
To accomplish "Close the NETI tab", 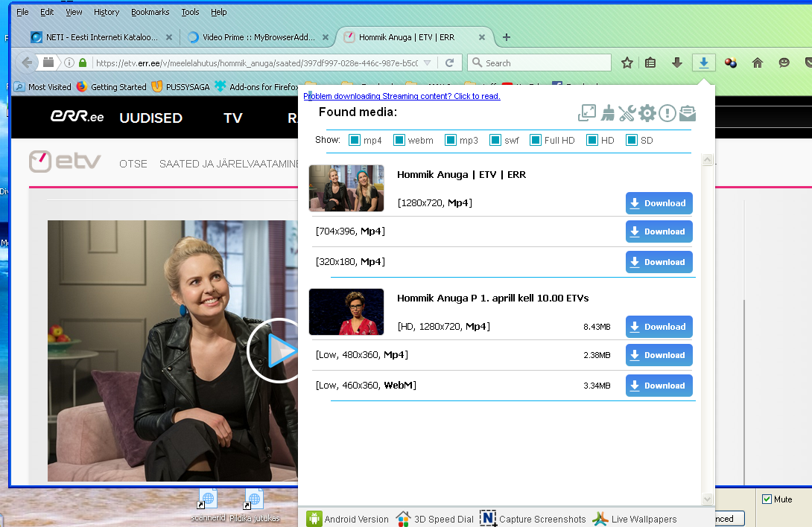I will (169, 37).
